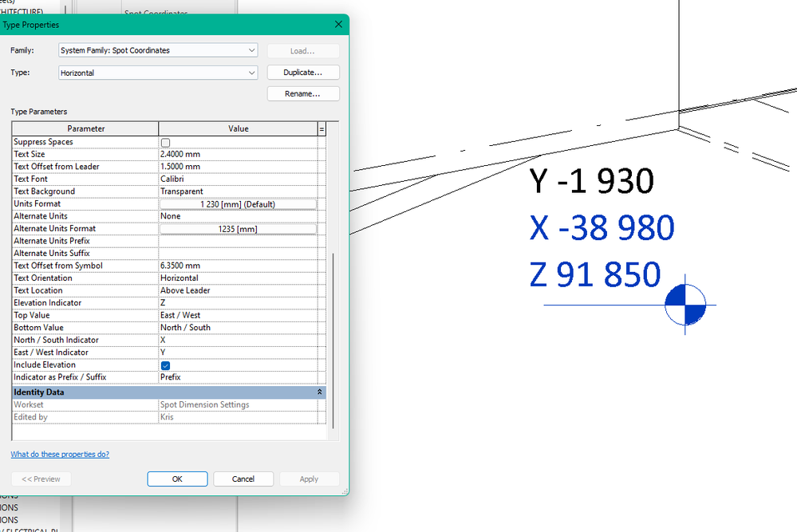Click the Cancel button
This screenshot has width=797, height=532.
pos(243,479)
